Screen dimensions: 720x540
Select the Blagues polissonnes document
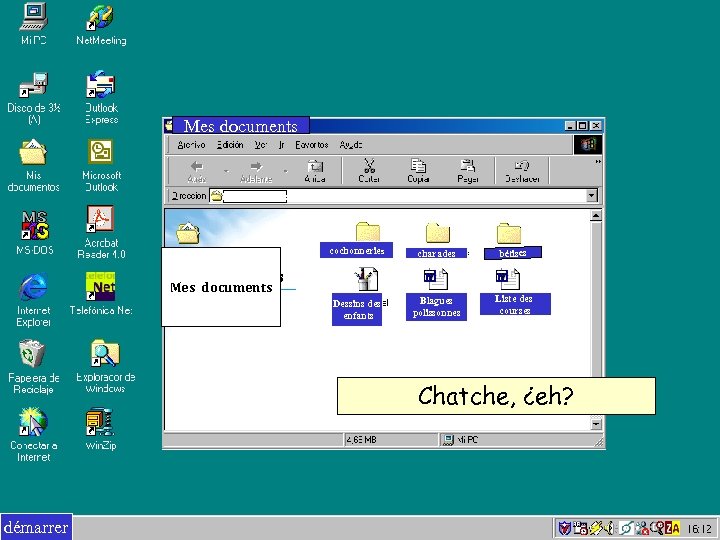[436, 294]
